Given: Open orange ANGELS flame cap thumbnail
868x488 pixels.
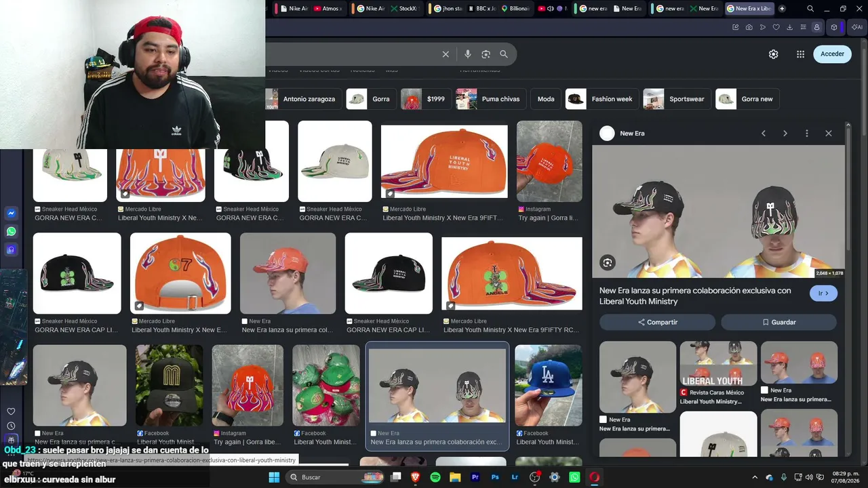Looking at the screenshot, I should coord(512,273).
